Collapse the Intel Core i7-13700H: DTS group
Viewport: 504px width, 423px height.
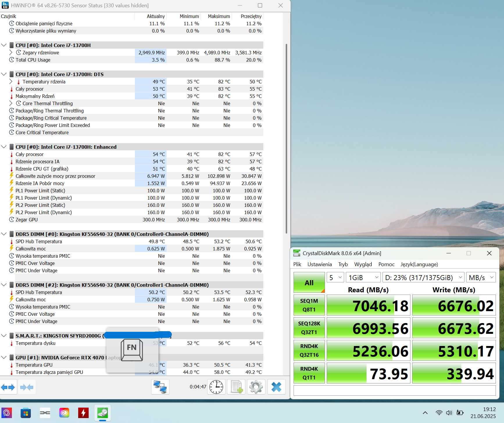4,74
